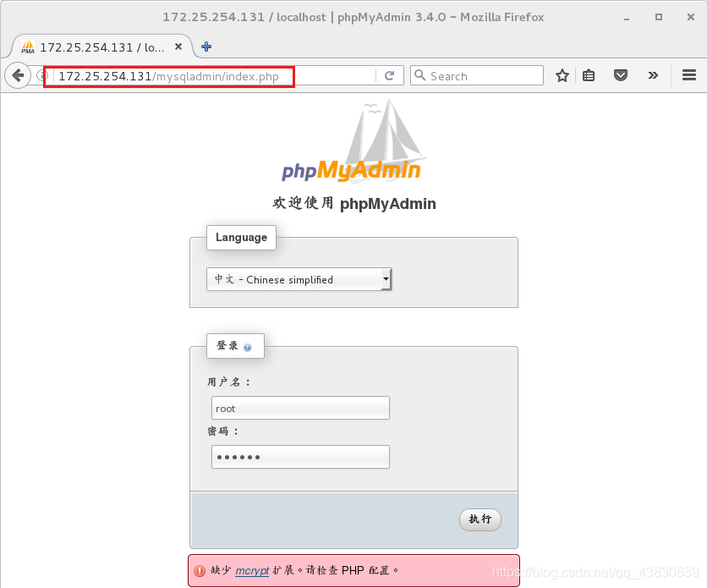Click the site info icon in address bar

[x=41, y=75]
